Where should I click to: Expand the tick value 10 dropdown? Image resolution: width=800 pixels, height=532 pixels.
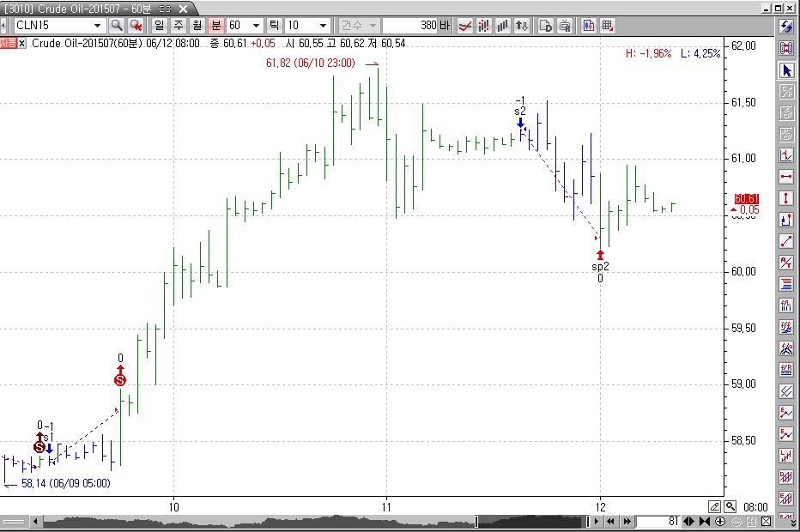coord(323,26)
